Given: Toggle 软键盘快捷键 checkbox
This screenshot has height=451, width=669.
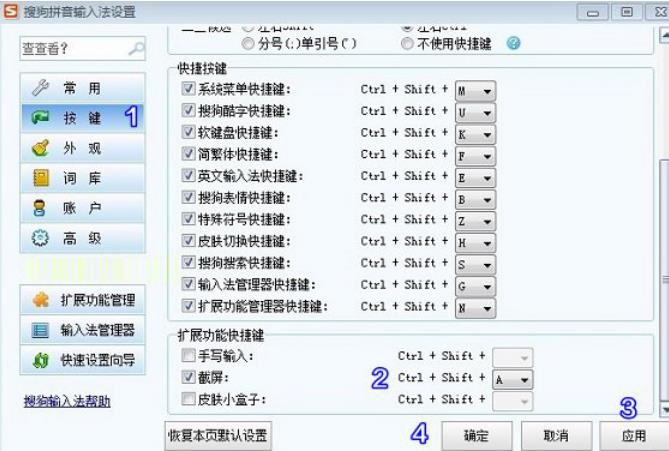Looking at the screenshot, I should [188, 132].
